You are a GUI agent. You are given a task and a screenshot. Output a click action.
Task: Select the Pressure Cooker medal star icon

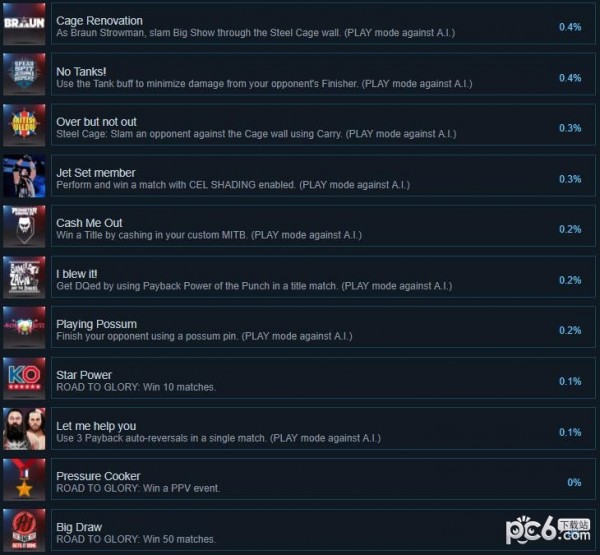coord(24,480)
